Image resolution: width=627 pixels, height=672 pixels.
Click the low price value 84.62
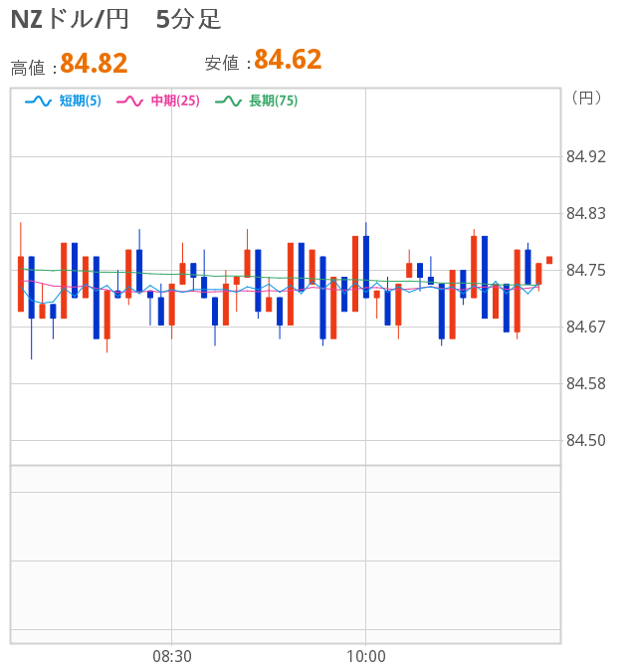288,60
